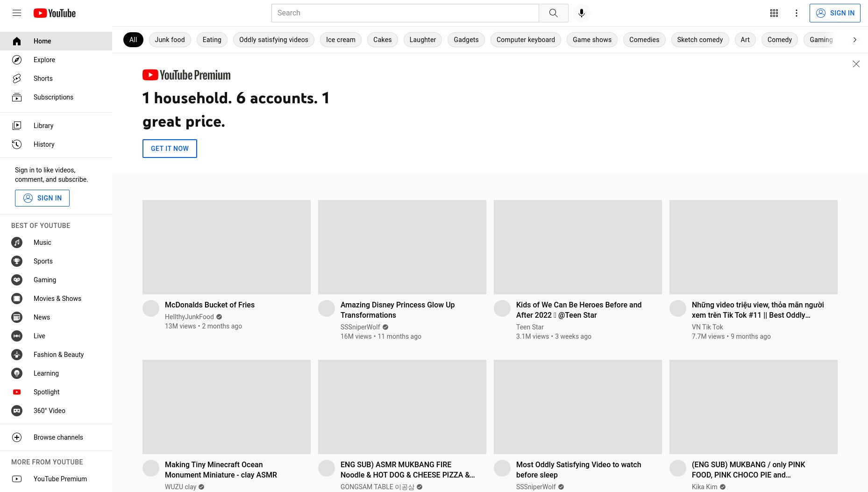
Task: Click the YouTube logo
Action: click(55, 13)
